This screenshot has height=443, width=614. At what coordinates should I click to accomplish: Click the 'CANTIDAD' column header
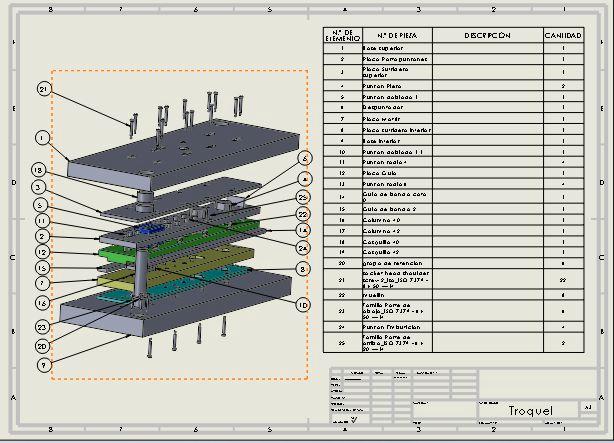coord(563,35)
